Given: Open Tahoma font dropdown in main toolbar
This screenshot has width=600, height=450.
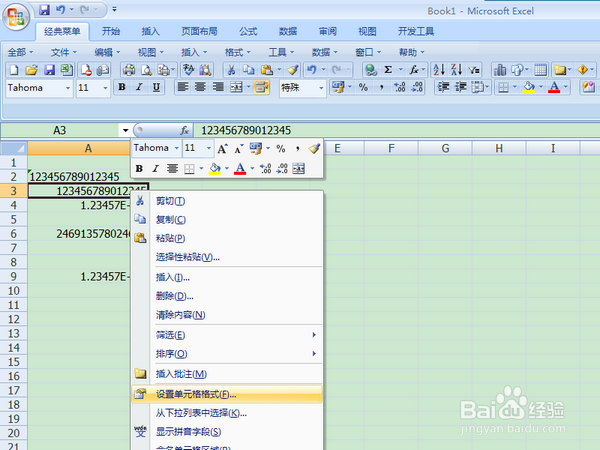Looking at the screenshot, I should pos(68,88).
